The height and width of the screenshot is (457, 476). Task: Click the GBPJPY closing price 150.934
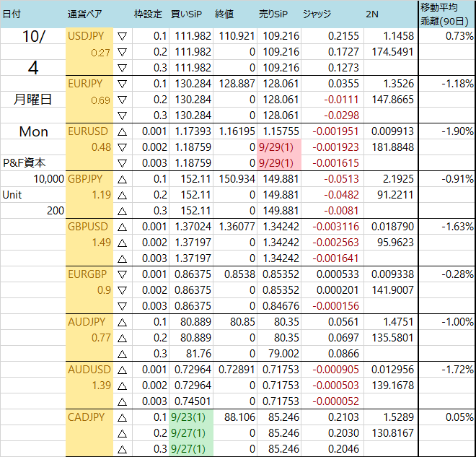pos(237,179)
